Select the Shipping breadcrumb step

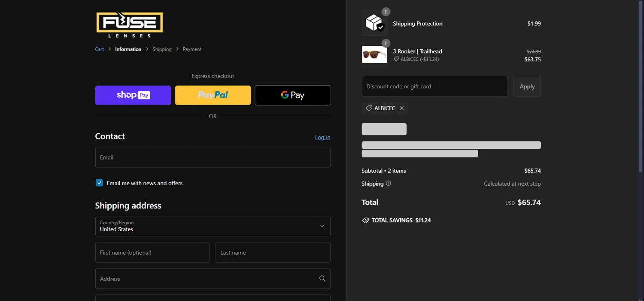(x=162, y=49)
